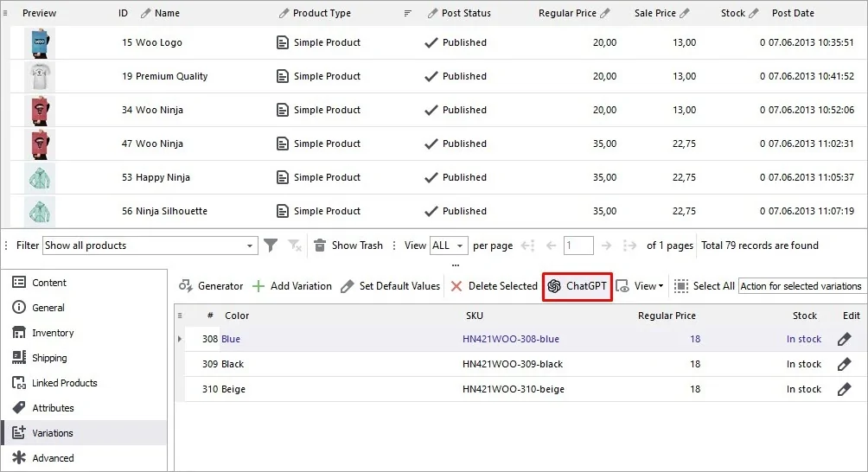Go to last page arrow
The image size is (868, 472).
pos(630,246)
